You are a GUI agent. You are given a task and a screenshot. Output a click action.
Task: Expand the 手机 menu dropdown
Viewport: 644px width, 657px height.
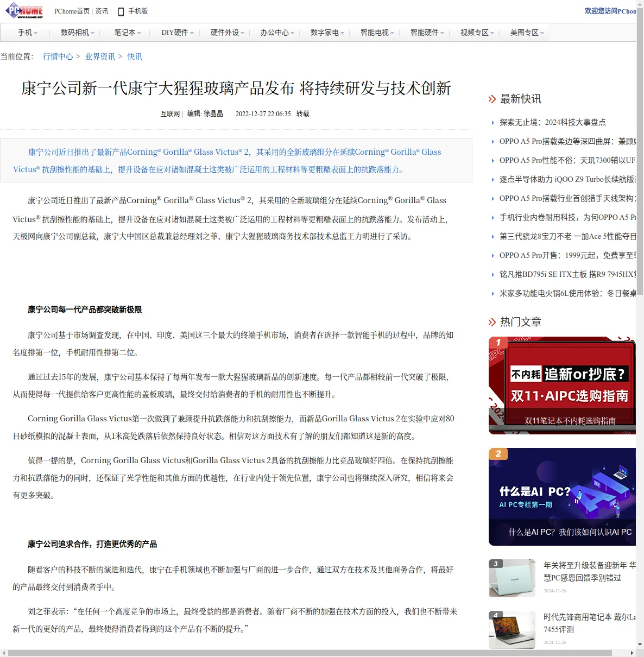pyautogui.click(x=28, y=33)
